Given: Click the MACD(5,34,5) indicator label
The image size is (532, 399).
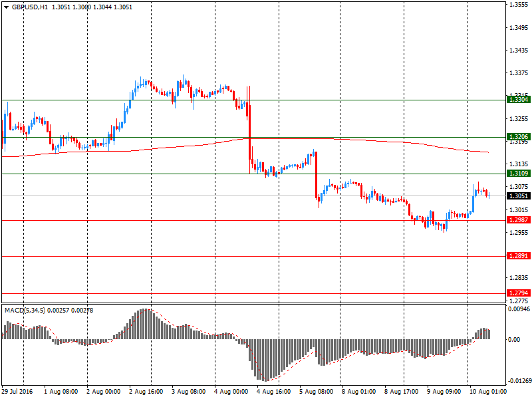Looking at the screenshot, I should click(25, 310).
